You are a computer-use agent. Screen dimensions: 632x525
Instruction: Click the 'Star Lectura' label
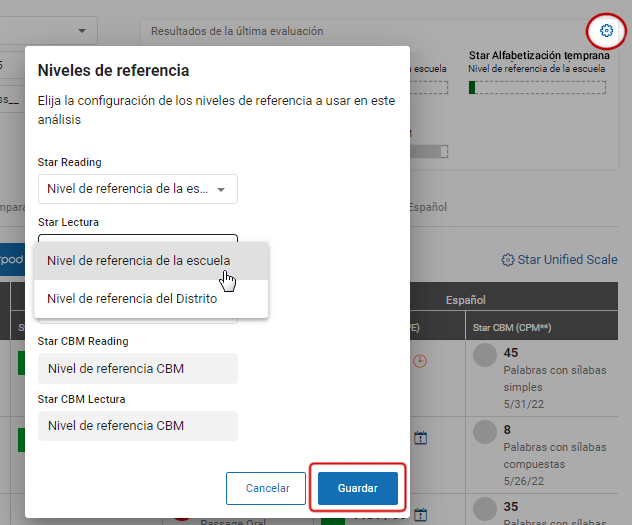[68, 222]
